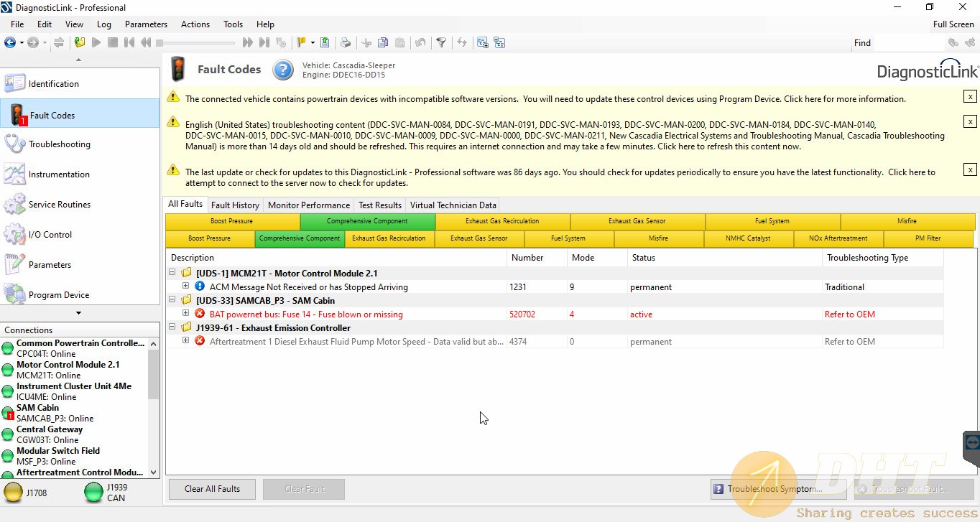Open a log file with the folder icon
The image size is (980, 522).
(x=79, y=42)
